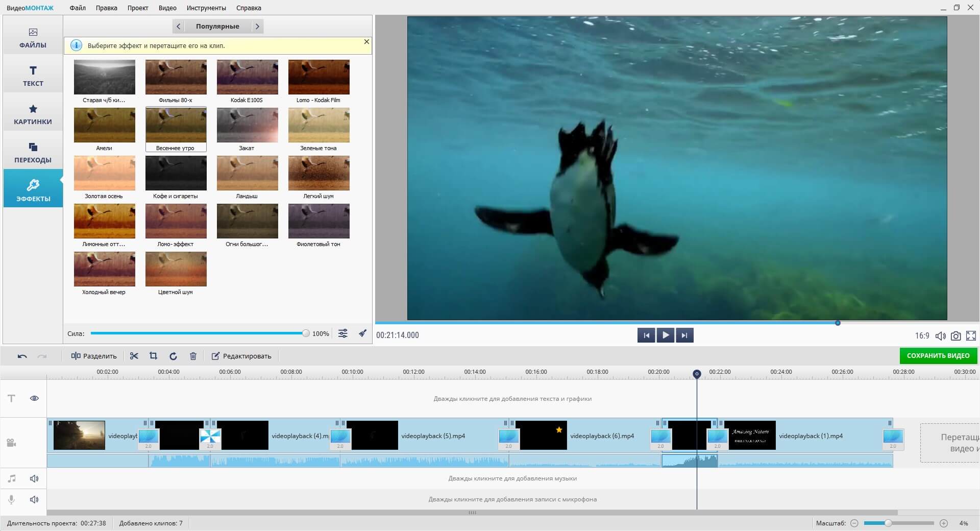Screen dimensions: 980x531
Task: Jump to next frame in player
Action: pos(684,335)
